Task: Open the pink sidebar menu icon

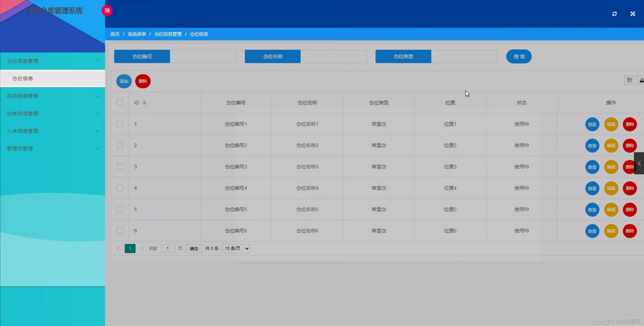Action: click(107, 10)
